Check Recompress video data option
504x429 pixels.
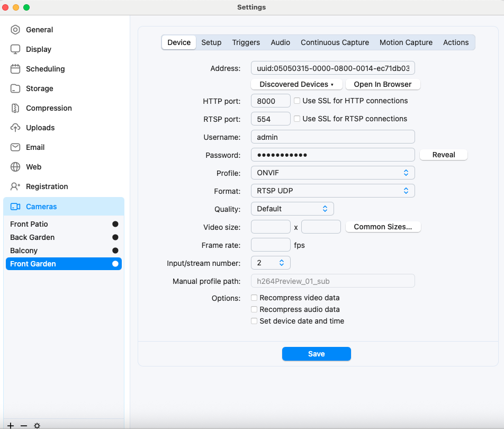pyautogui.click(x=254, y=298)
